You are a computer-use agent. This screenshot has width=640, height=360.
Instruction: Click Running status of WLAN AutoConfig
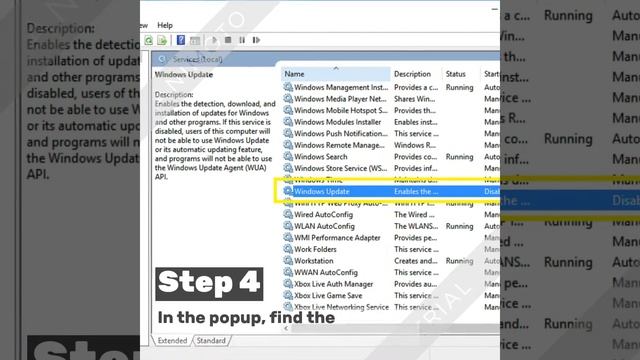pyautogui.click(x=460, y=226)
